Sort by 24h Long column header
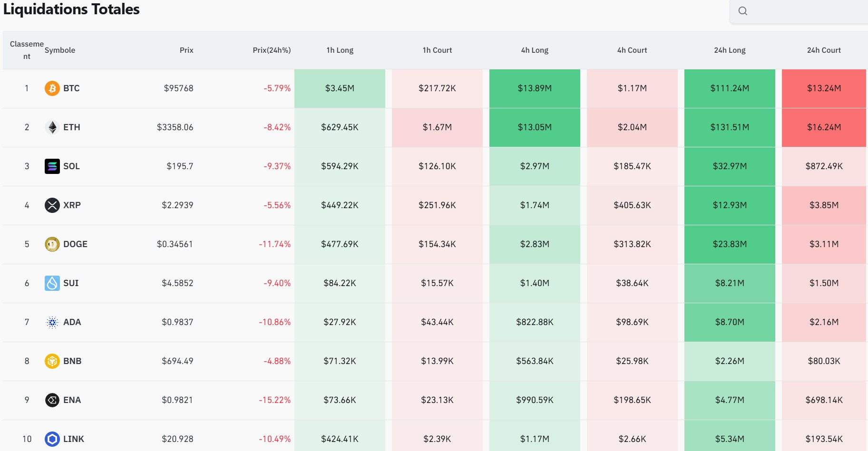The image size is (868, 451). 730,50
